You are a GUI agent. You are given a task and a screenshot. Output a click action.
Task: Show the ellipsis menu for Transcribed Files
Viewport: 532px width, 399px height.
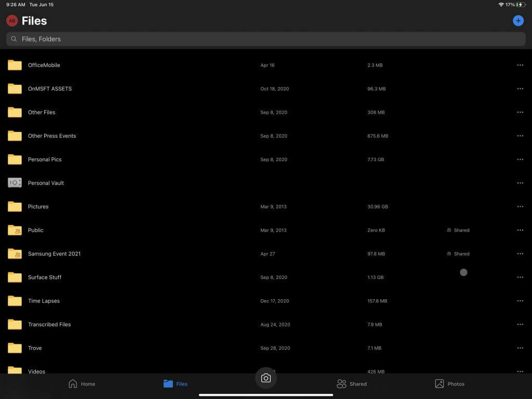tap(520, 324)
